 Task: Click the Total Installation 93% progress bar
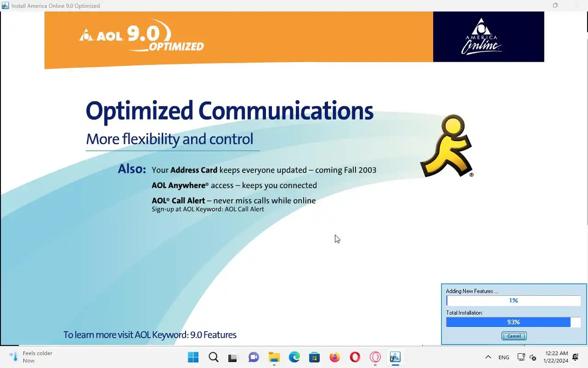point(513,322)
